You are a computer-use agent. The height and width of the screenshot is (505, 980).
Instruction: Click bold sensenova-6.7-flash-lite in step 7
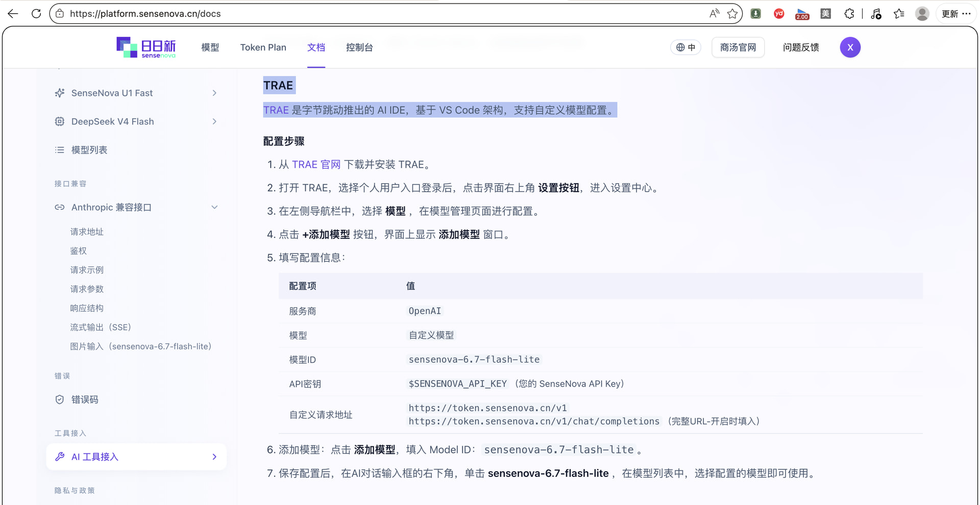[x=548, y=473]
